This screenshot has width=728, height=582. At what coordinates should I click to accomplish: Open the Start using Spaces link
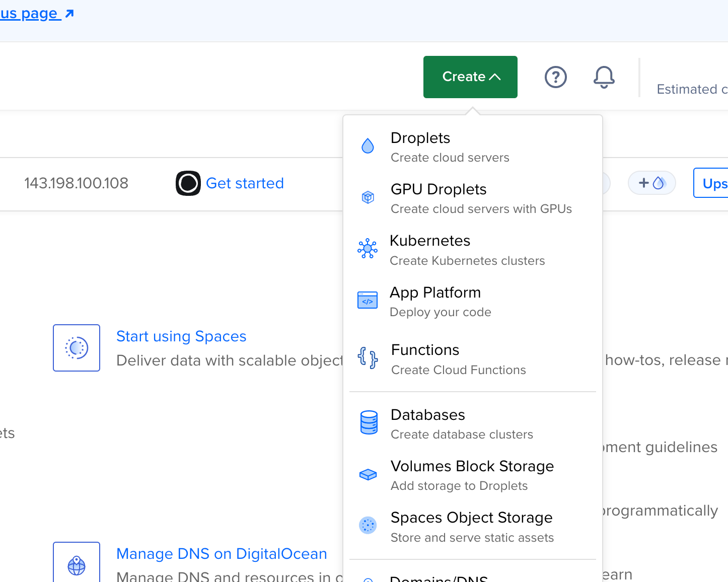(x=181, y=336)
